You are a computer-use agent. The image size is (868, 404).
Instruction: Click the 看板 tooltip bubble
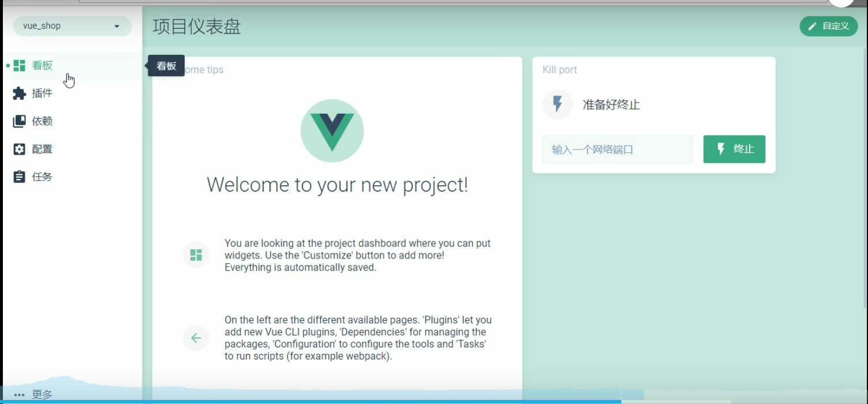point(166,66)
